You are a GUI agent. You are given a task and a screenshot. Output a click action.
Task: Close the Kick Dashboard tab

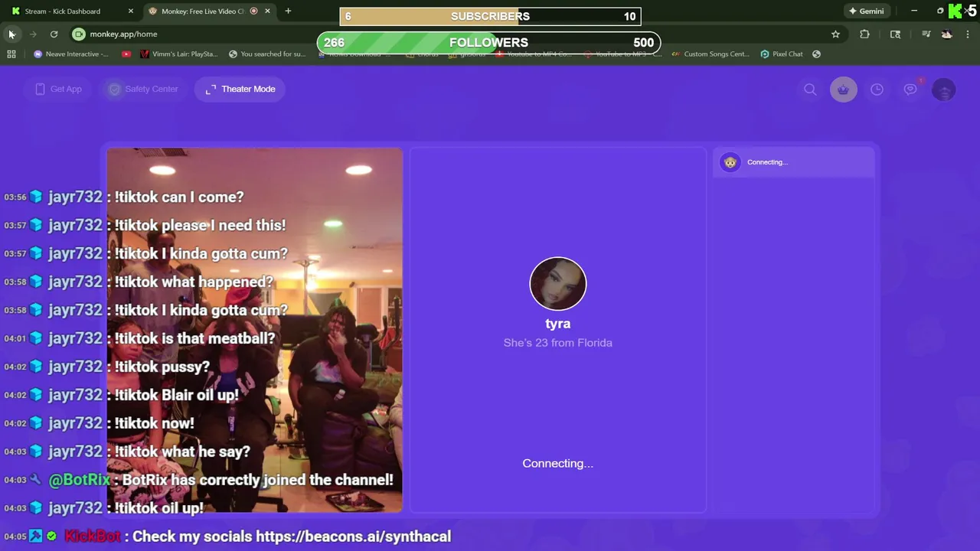(130, 11)
